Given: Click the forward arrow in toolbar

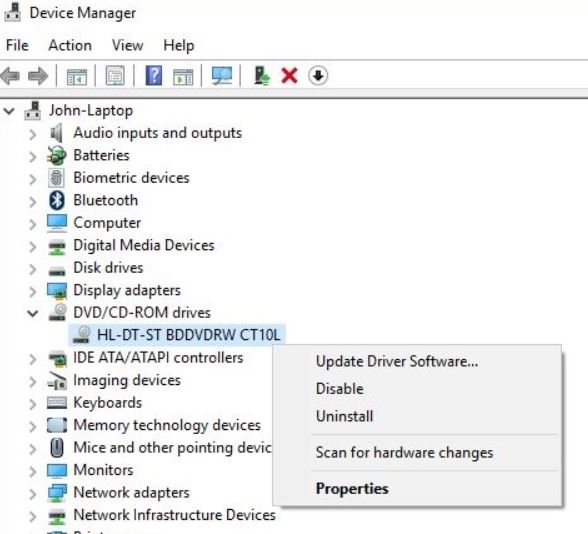Looking at the screenshot, I should pyautogui.click(x=38, y=76).
